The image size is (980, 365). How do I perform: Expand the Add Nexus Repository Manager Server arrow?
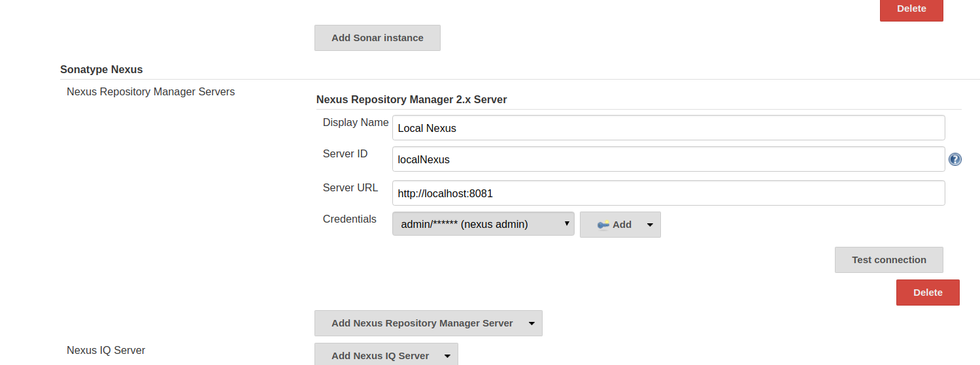coord(532,323)
